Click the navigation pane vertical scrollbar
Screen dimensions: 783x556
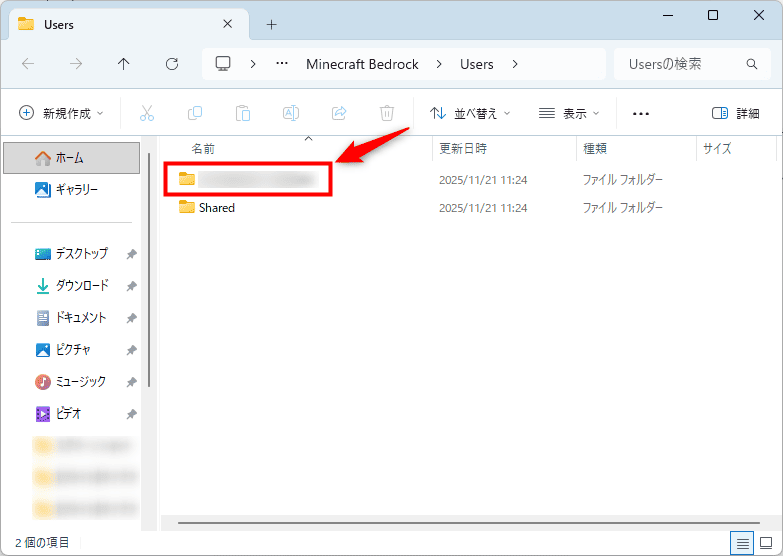[149, 270]
